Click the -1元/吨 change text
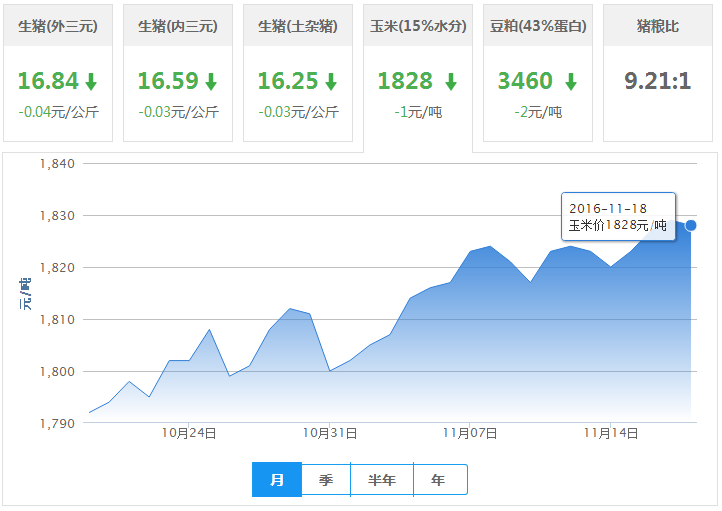 [x=418, y=112]
